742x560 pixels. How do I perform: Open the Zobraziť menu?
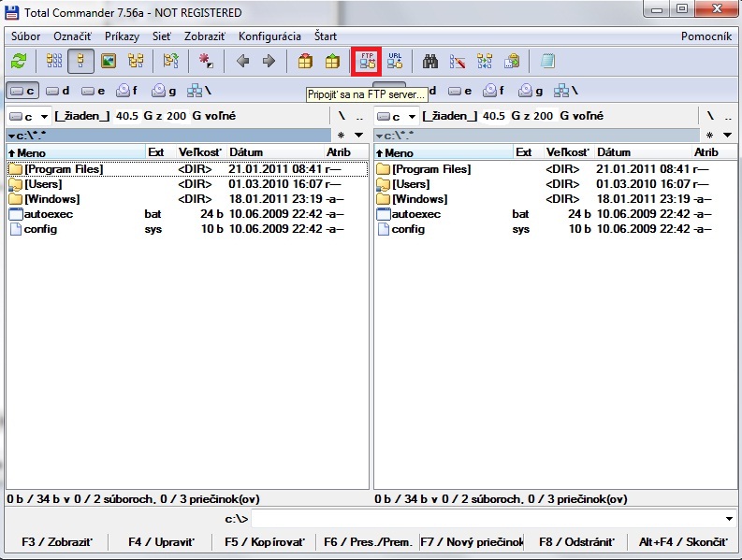point(204,36)
